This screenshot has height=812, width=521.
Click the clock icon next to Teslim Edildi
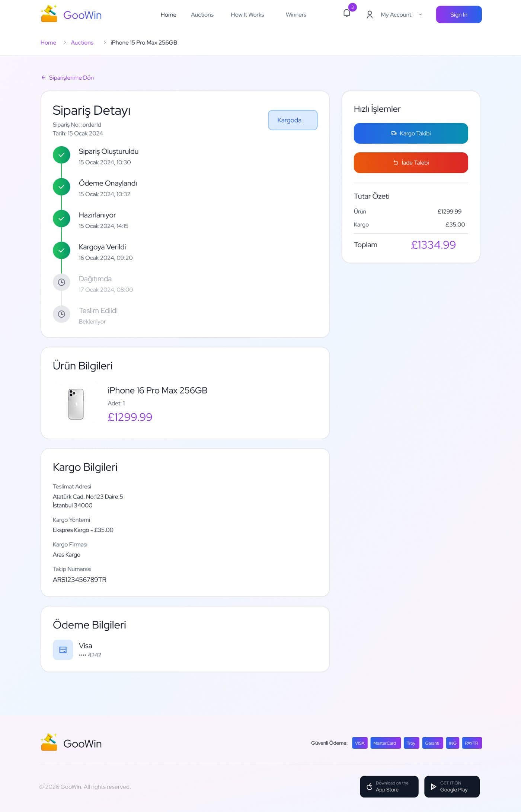[x=61, y=314]
